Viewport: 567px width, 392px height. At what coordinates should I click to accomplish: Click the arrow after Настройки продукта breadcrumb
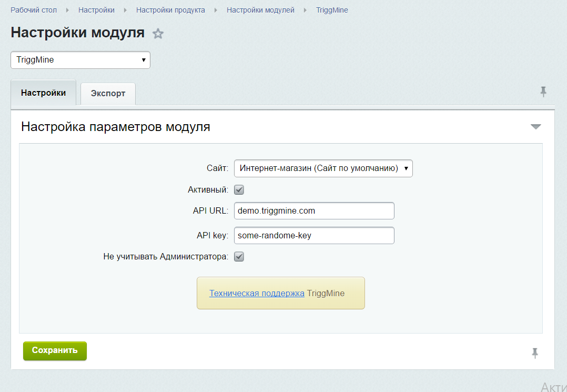tap(216, 10)
